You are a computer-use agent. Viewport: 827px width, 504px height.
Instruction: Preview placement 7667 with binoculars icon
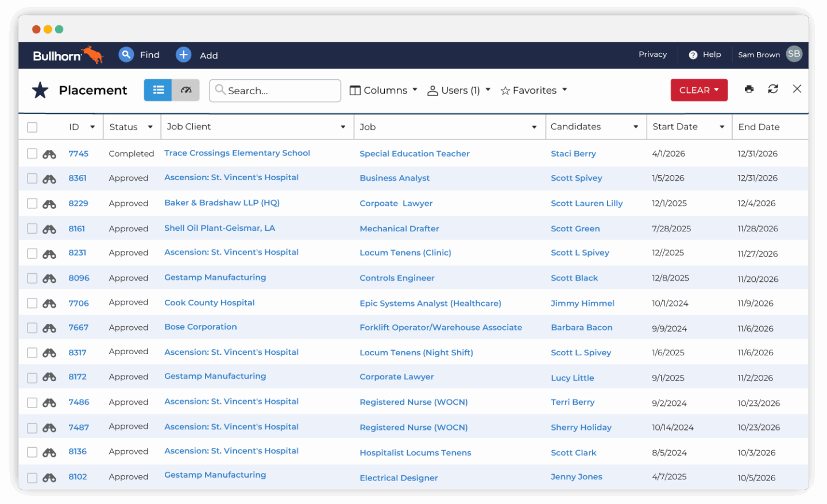[49, 328]
